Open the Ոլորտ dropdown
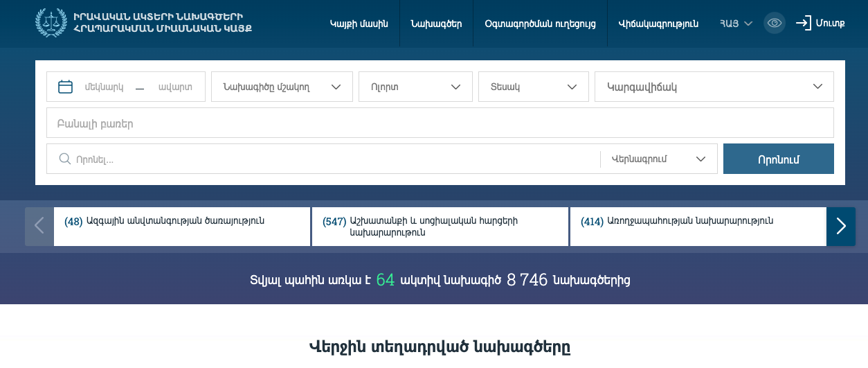Screen dimensions: 868x368 pos(415,87)
